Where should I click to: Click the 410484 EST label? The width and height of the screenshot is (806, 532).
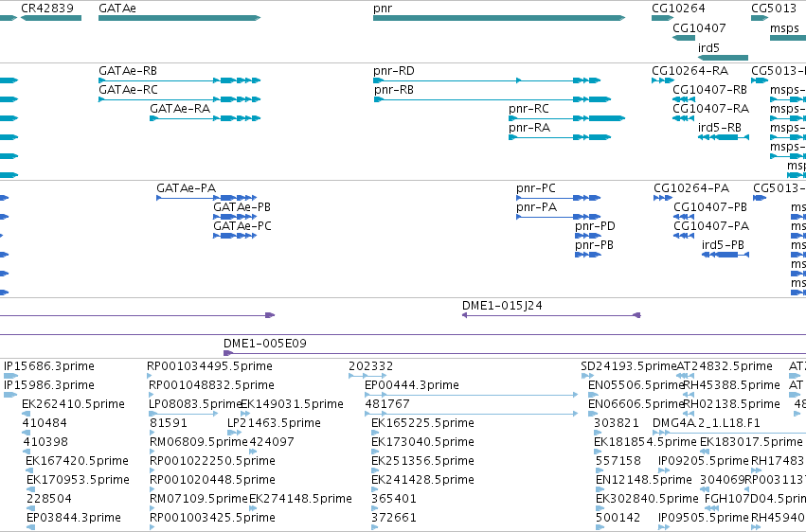45,423
